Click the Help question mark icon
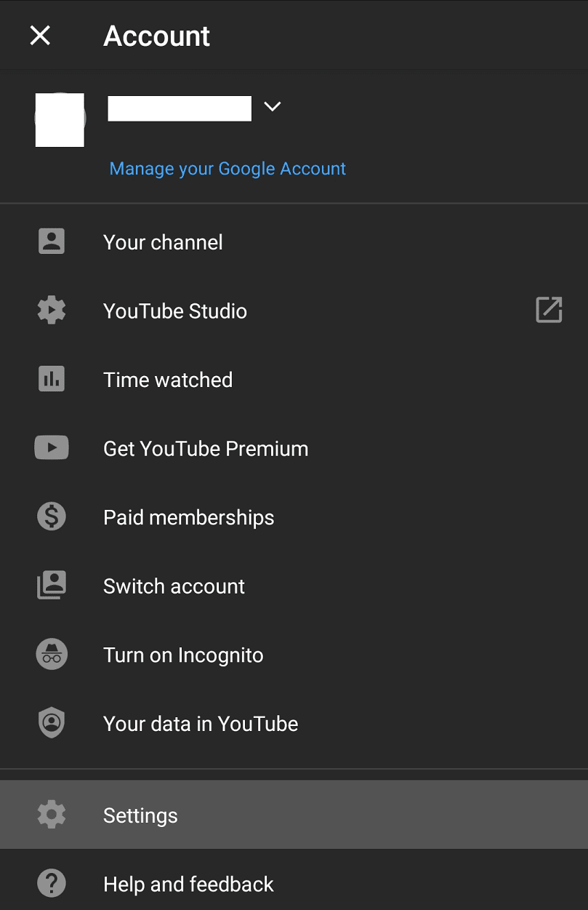 point(52,884)
